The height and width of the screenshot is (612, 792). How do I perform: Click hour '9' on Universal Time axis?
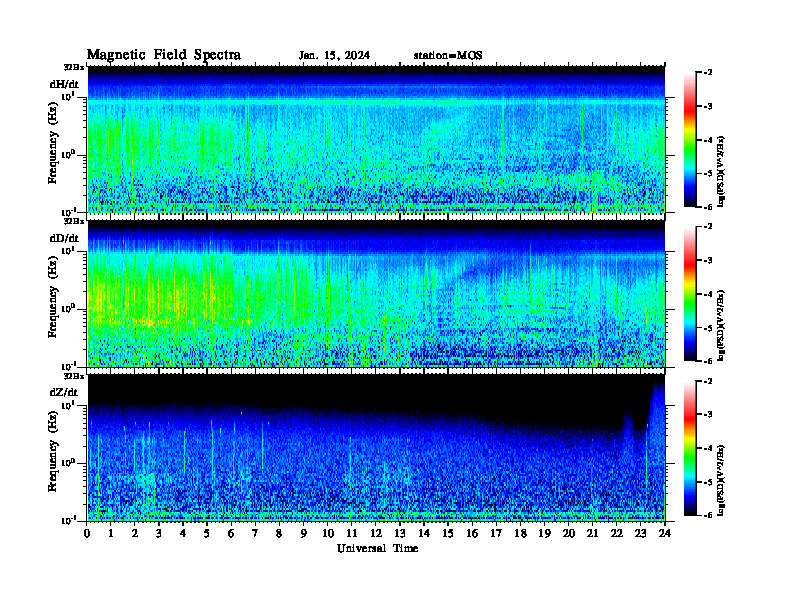point(304,533)
